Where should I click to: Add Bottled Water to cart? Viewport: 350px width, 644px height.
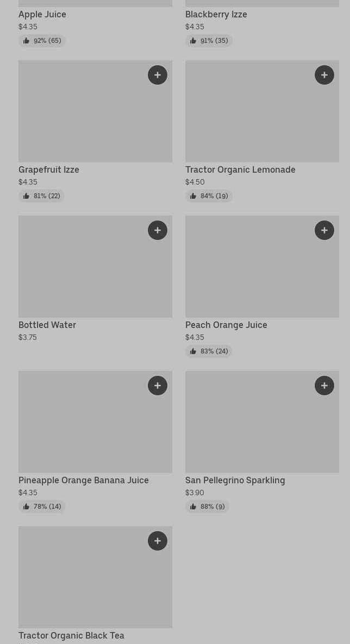[158, 230]
